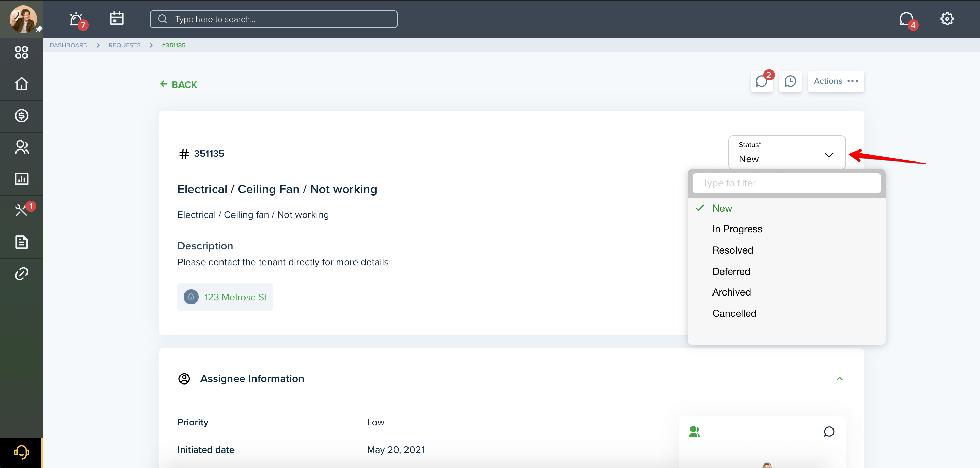This screenshot has width=980, height=468.
Task: Open request comments with 2 badge
Action: (x=762, y=81)
